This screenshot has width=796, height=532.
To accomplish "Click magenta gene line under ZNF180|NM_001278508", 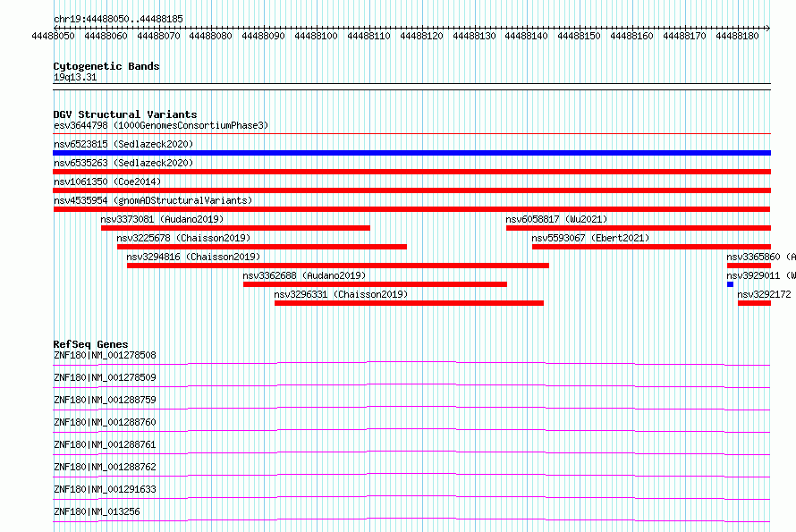I will click(x=411, y=362).
